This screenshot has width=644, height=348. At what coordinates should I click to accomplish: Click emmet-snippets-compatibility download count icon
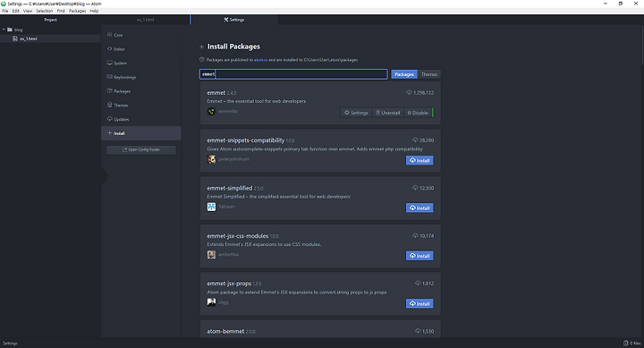click(x=415, y=140)
